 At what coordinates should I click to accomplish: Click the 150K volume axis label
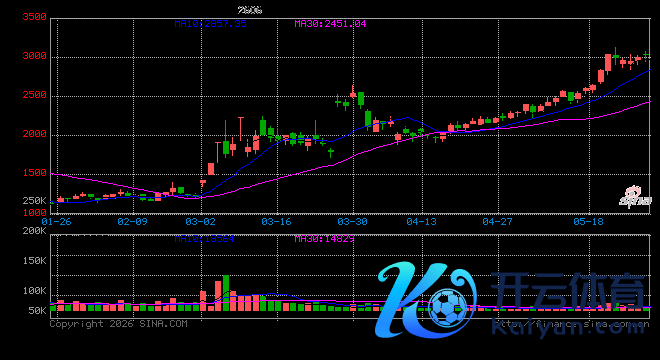coord(35,261)
